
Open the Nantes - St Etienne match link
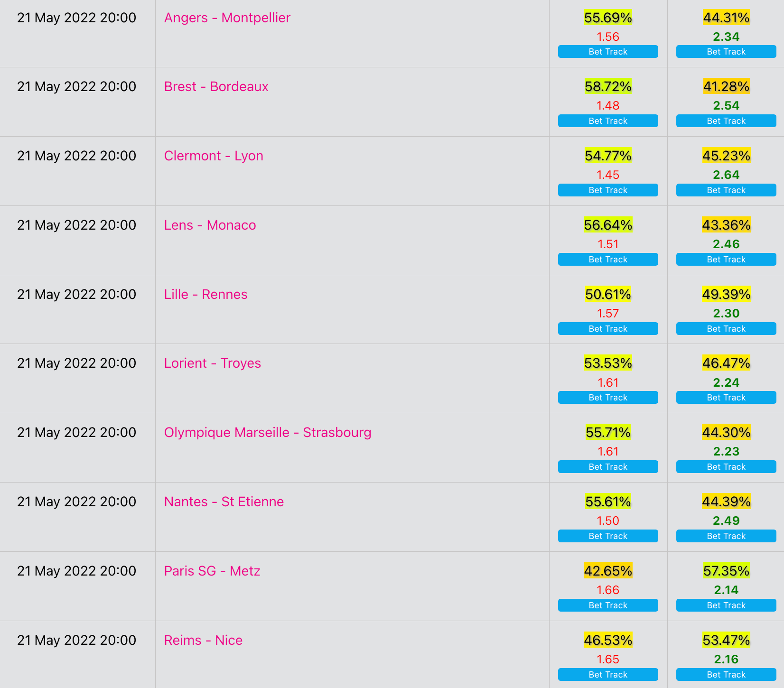(x=224, y=502)
